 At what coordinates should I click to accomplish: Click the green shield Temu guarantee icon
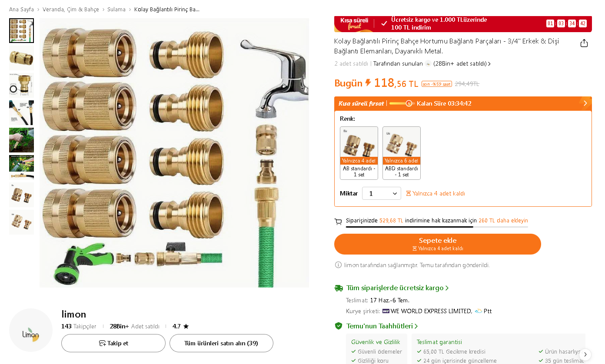(339, 326)
